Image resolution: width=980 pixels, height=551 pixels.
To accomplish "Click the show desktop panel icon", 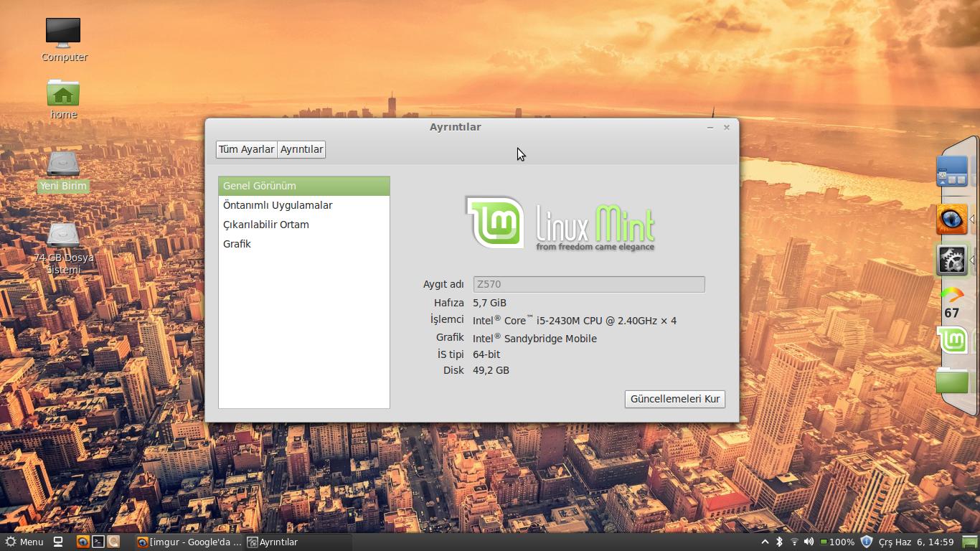I will 59,542.
